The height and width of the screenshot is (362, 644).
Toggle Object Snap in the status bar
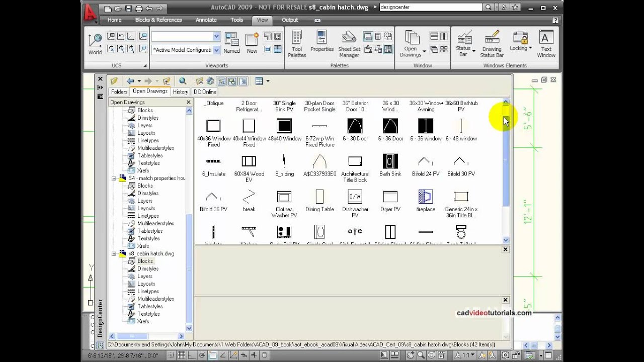213,355
